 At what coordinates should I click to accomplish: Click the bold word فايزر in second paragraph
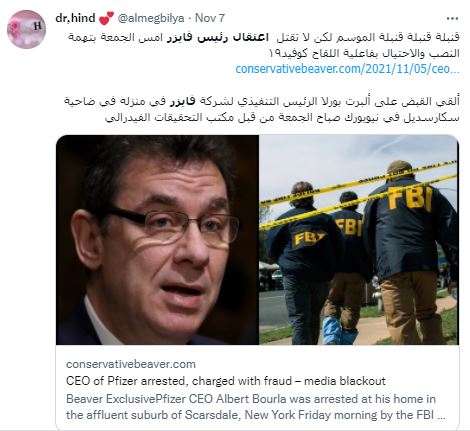(183, 102)
